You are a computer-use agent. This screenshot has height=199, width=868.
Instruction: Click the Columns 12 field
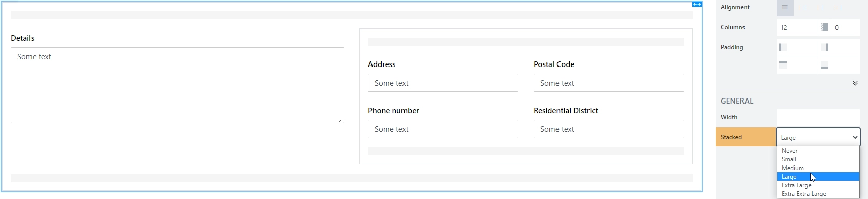click(797, 27)
